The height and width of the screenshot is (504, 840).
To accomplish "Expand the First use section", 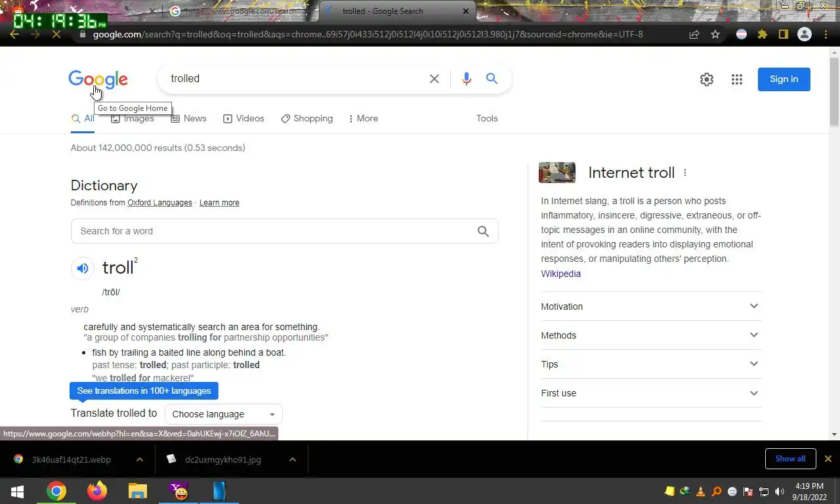I will click(651, 393).
